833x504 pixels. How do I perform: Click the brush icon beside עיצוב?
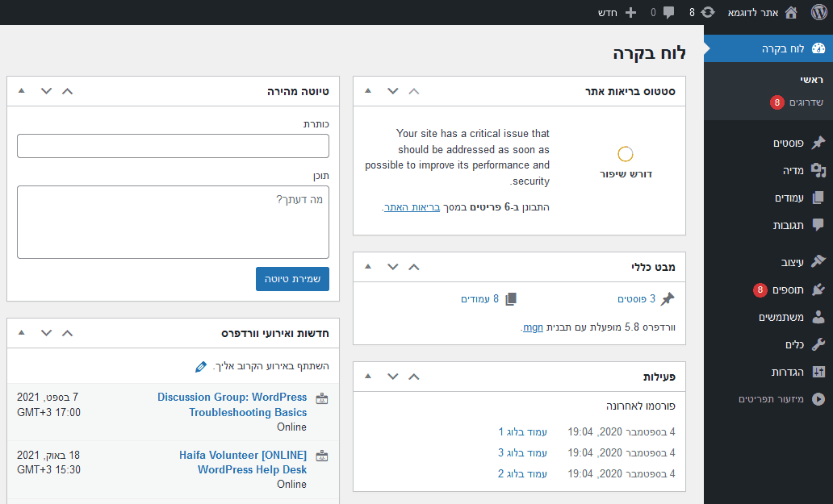[818, 261]
